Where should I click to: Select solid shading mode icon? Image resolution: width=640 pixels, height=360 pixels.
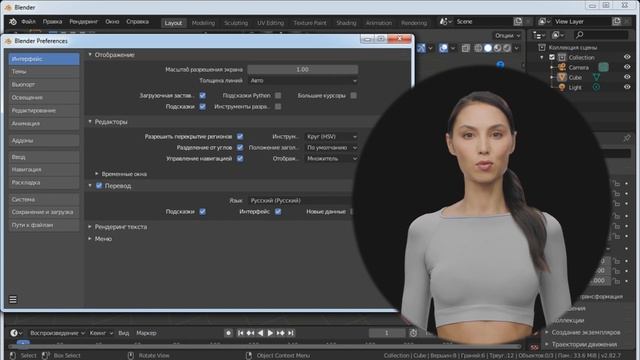(488, 48)
